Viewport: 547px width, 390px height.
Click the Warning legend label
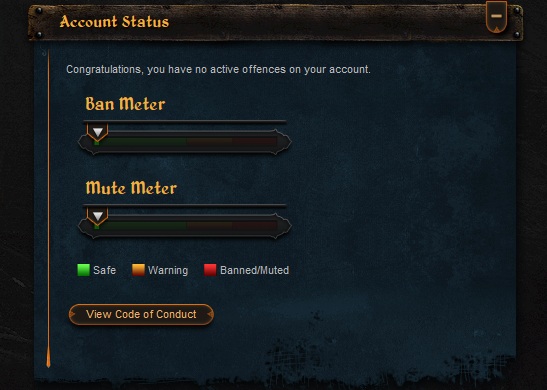[x=168, y=270]
